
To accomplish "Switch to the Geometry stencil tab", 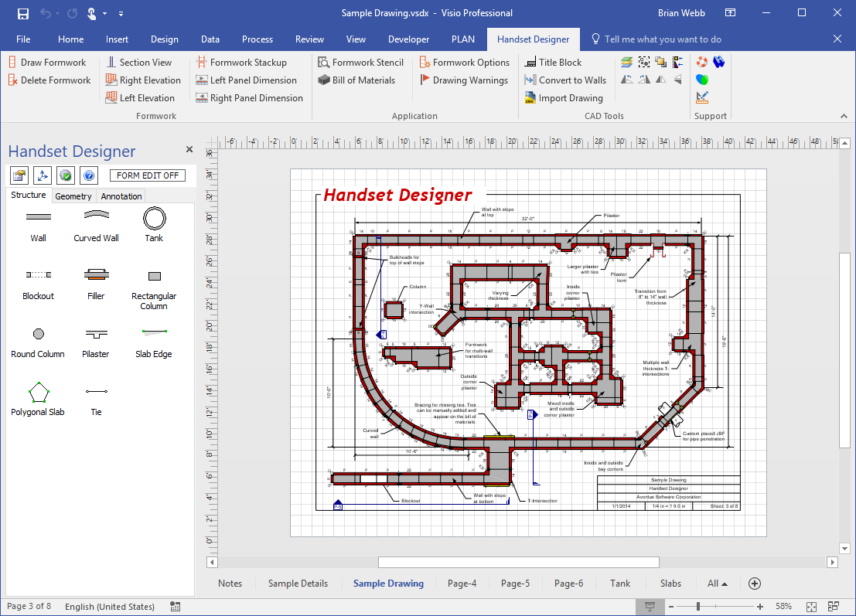I will tap(73, 196).
